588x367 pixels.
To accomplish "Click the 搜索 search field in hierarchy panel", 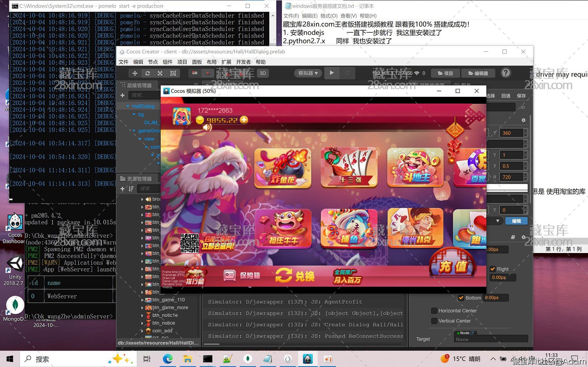I will tap(143, 95).
